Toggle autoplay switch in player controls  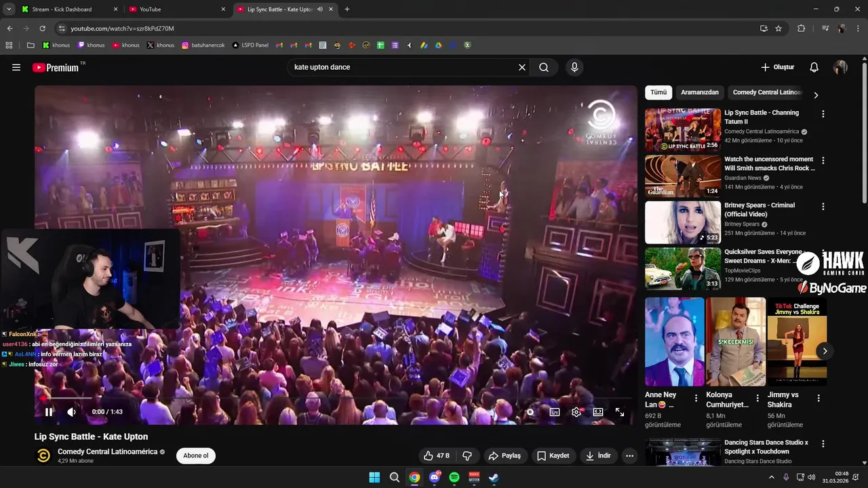click(531, 411)
